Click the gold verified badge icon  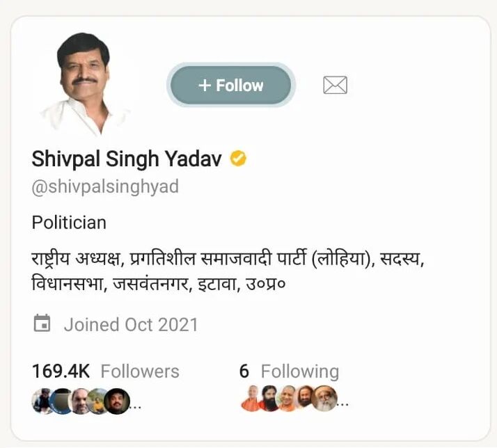pos(239,159)
